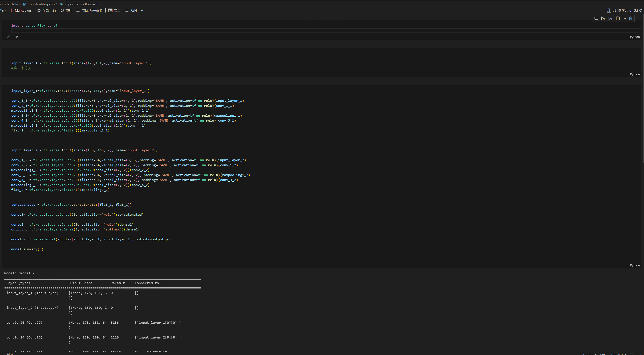Click the line defining flat_1
Viewport: 644px width, 355px height.
(60, 130)
